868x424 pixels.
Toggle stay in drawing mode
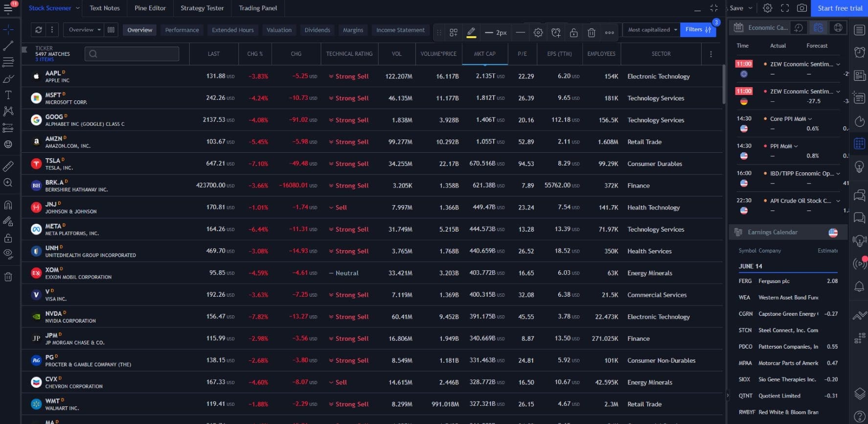(x=8, y=221)
